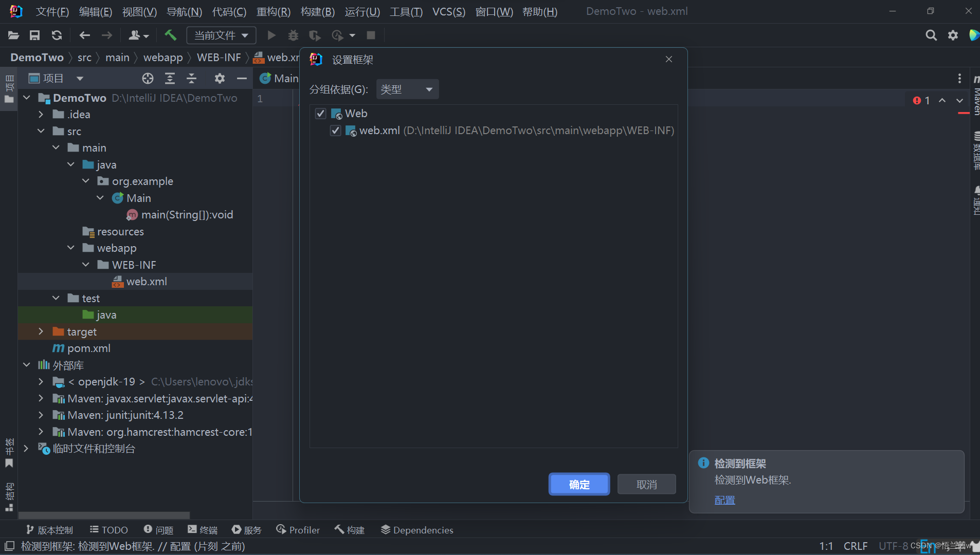Click the Open folder toolbar icon
980x555 pixels.
[x=13, y=35]
